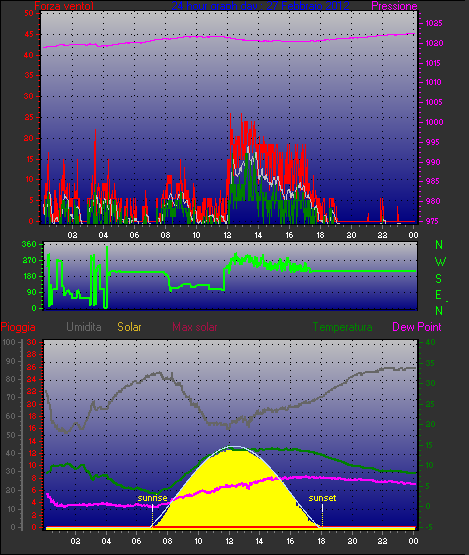Viewport: 469px width, 555px height.
Task: Click the 90 wind direction axis value
Action: click(x=32, y=292)
